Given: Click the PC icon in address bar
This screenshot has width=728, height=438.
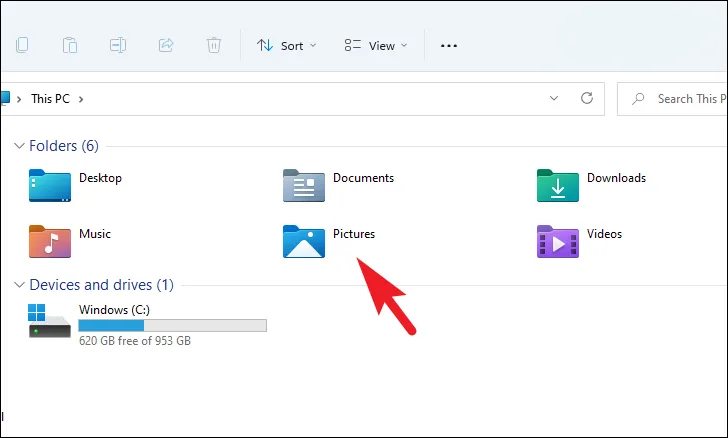Looking at the screenshot, I should 5,98.
